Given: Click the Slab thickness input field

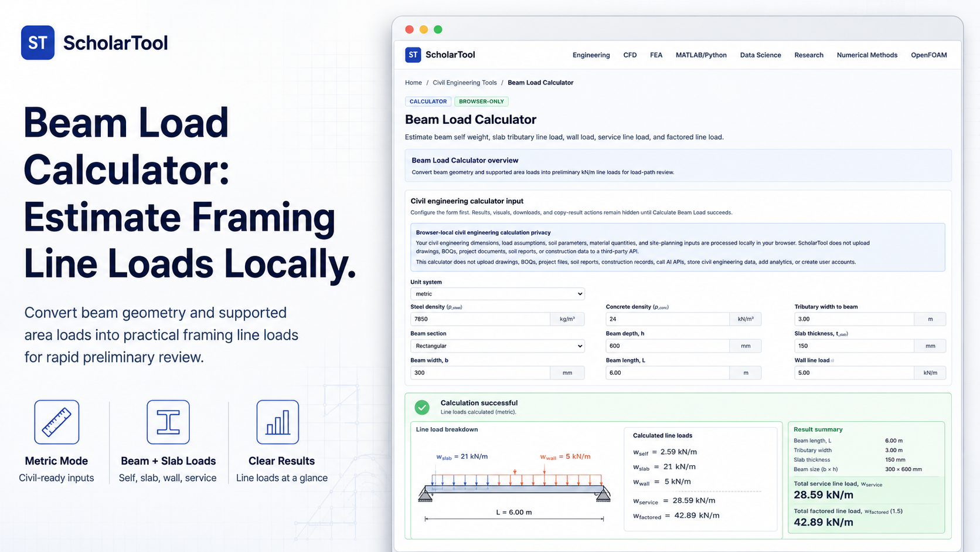Looking at the screenshot, I should coord(854,346).
